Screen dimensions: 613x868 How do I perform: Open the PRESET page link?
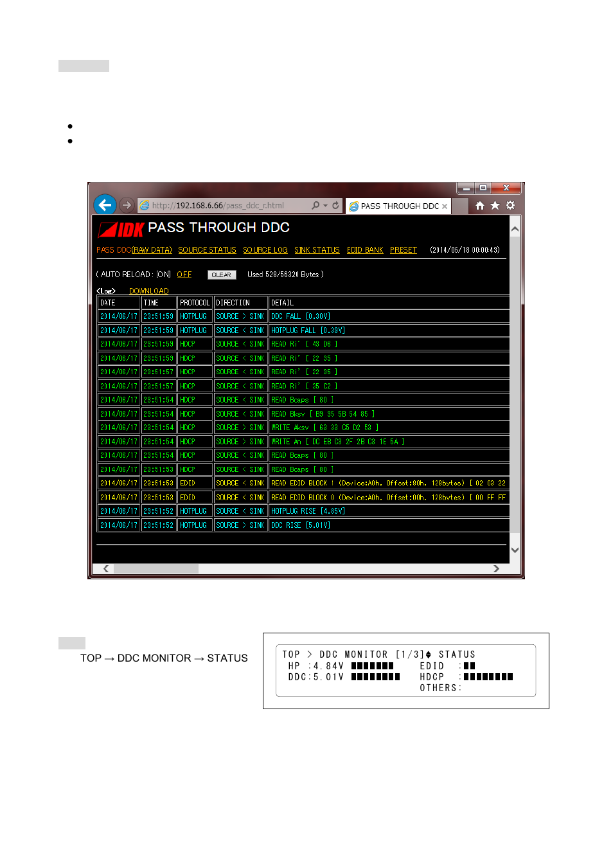(404, 250)
